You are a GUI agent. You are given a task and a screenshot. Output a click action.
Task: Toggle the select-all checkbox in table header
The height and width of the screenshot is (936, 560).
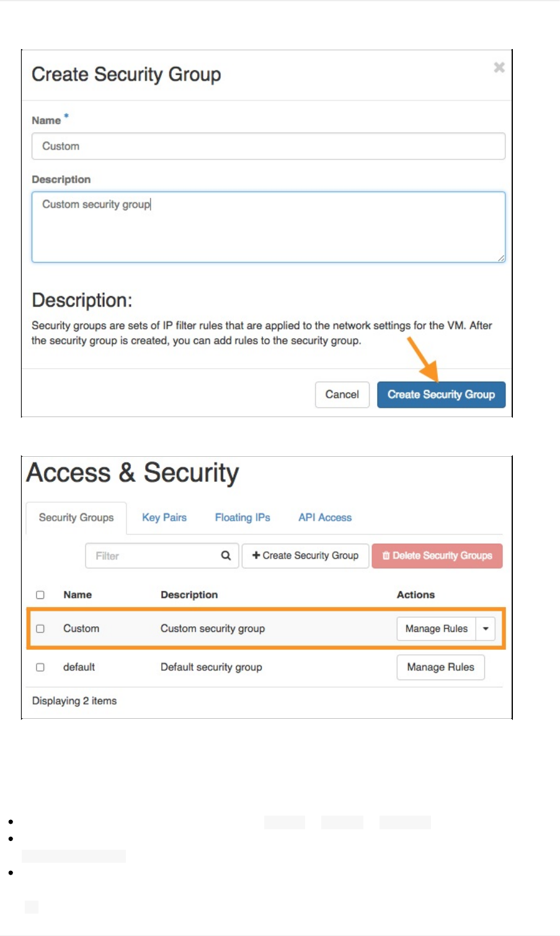[x=40, y=595]
